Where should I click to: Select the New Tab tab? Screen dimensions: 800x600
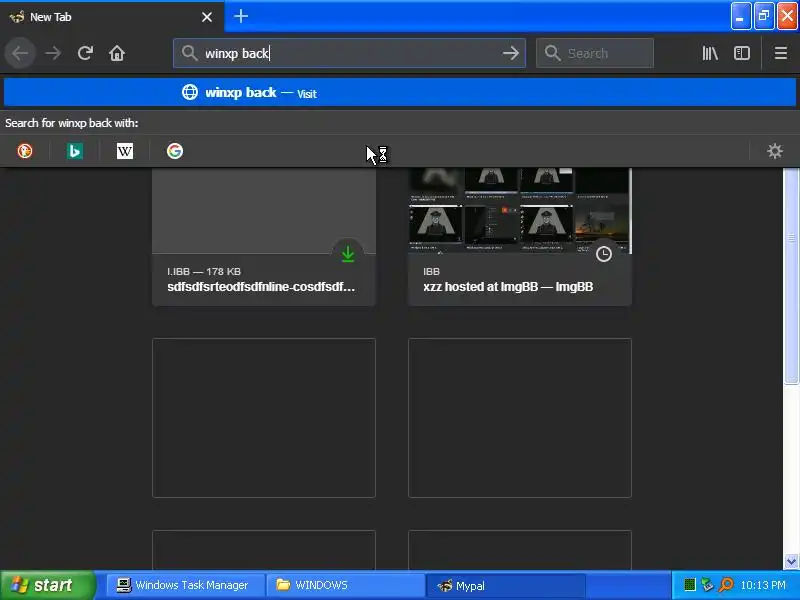[x=112, y=17]
